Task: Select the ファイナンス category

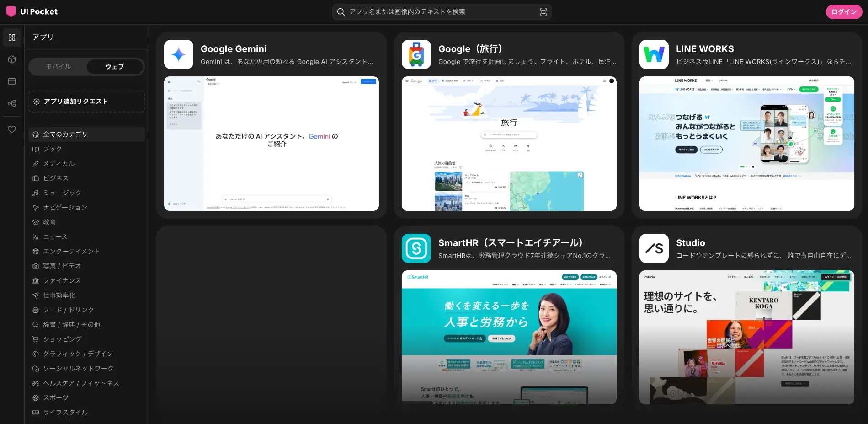Action: (x=86, y=281)
